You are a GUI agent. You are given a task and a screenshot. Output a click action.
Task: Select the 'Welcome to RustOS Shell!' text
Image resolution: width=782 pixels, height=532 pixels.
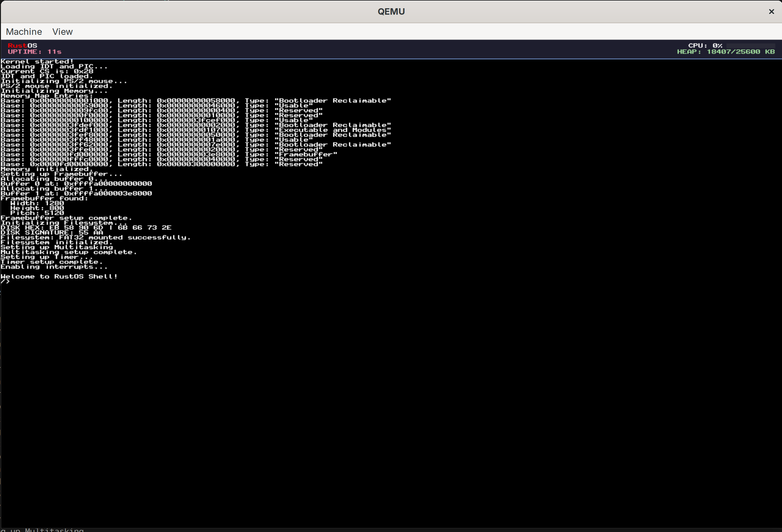[59, 276]
